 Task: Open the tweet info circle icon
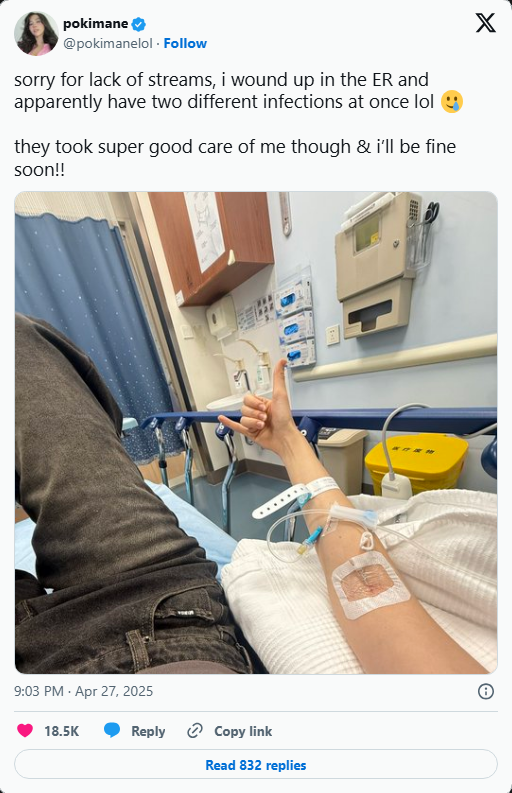tap(486, 691)
